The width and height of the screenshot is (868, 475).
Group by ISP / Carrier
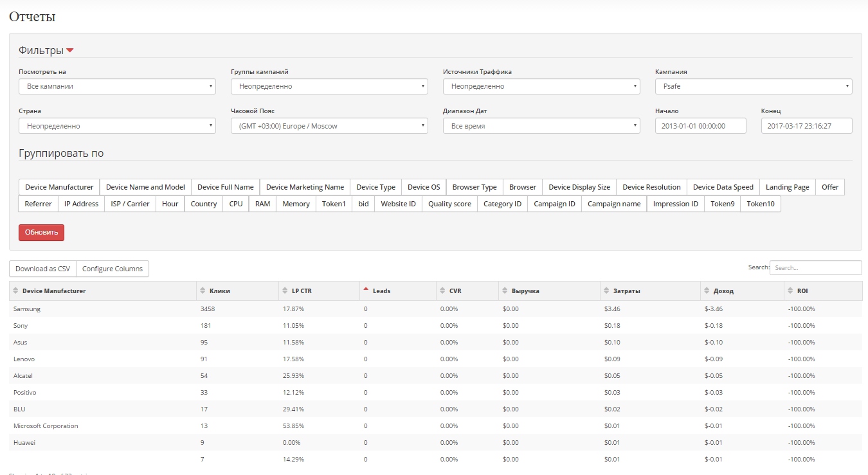pyautogui.click(x=131, y=204)
